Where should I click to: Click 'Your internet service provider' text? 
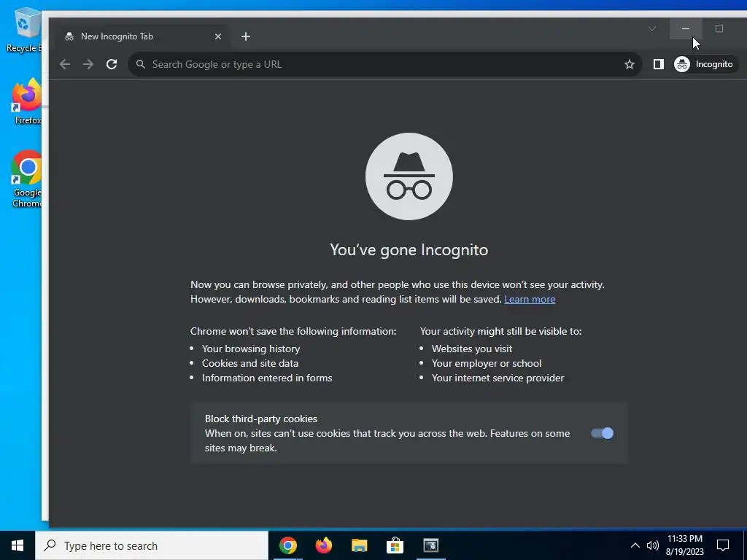tap(498, 378)
